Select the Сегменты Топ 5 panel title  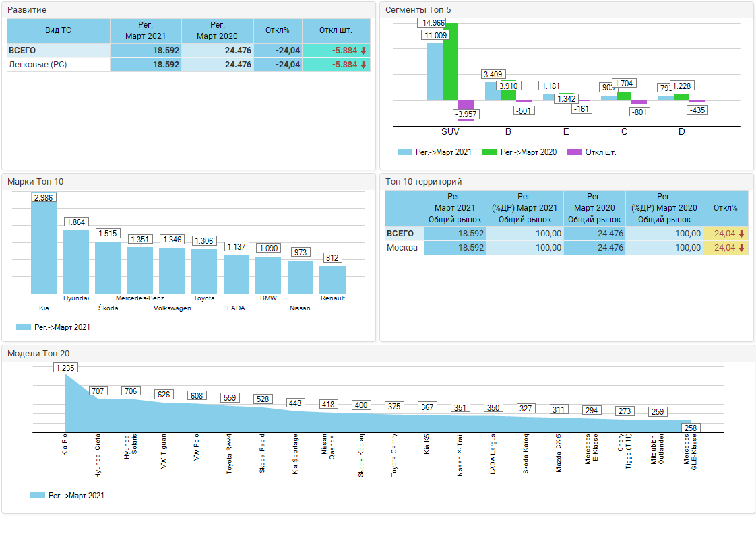pyautogui.click(x=418, y=10)
